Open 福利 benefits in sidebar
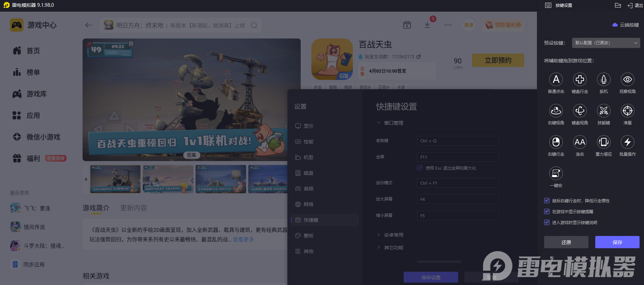Viewport: 644px width, 285px height. (26, 158)
